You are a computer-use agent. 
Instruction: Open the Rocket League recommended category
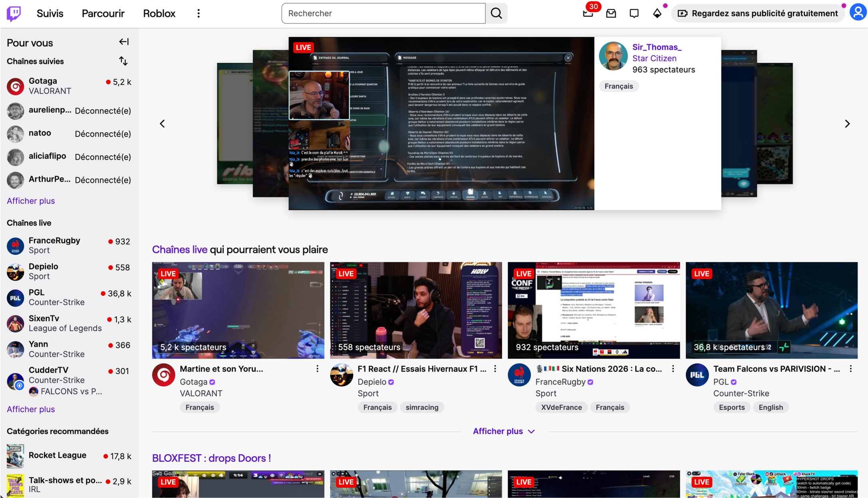click(69, 456)
